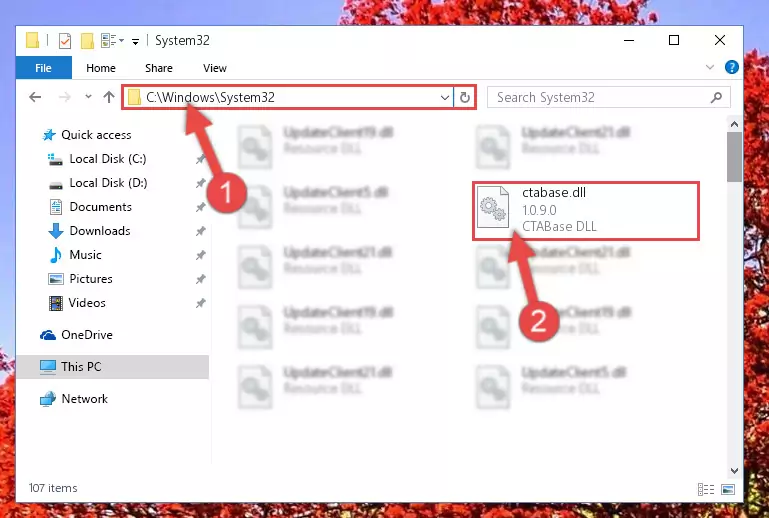
Task: Unpin Documents using its pin icon
Action: tap(200, 207)
